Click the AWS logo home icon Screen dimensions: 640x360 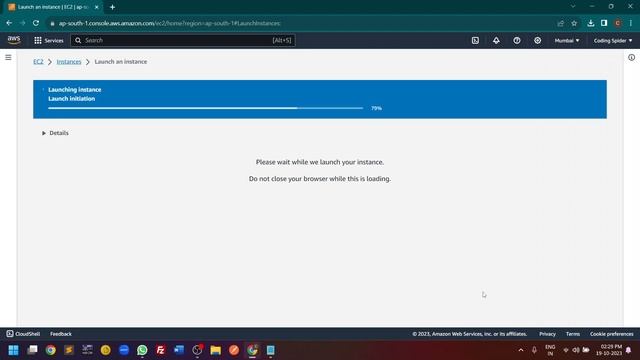pos(14,40)
